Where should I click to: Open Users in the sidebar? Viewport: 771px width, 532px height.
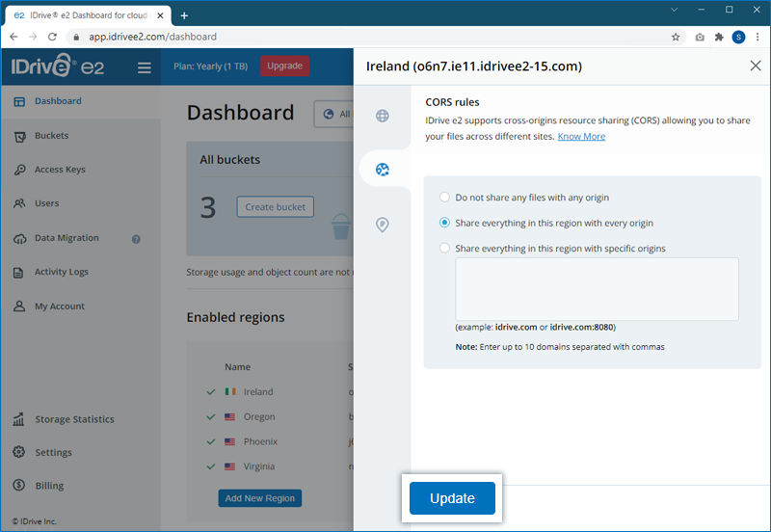(x=46, y=203)
